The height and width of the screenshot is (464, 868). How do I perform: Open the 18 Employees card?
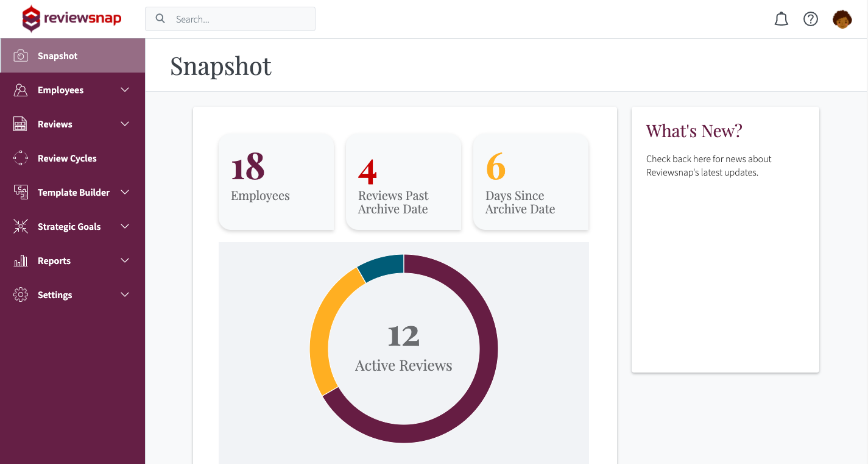(276, 182)
